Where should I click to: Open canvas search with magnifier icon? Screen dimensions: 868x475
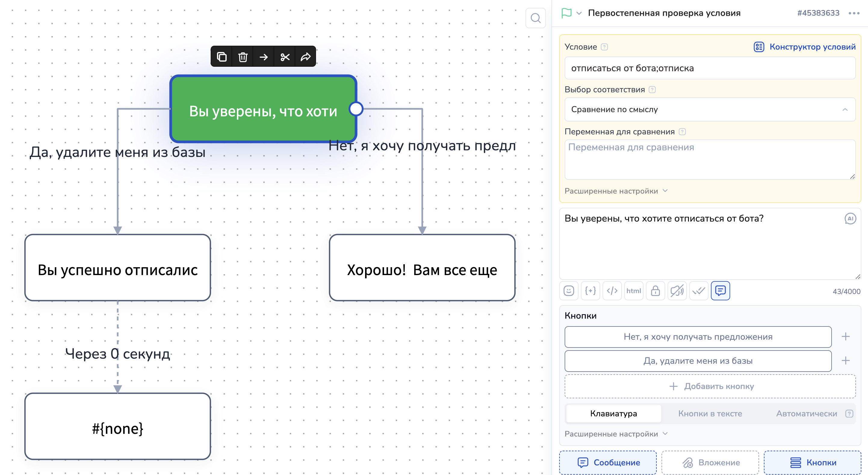tap(535, 18)
